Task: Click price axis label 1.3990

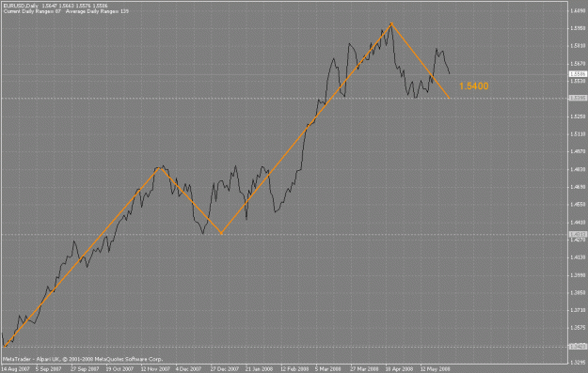Action: [578, 275]
